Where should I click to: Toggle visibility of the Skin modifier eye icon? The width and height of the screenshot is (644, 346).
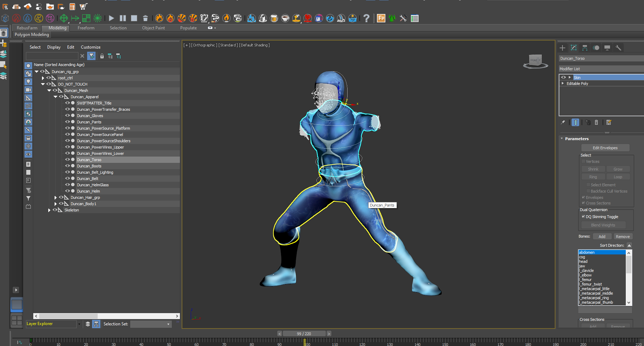[x=563, y=77]
